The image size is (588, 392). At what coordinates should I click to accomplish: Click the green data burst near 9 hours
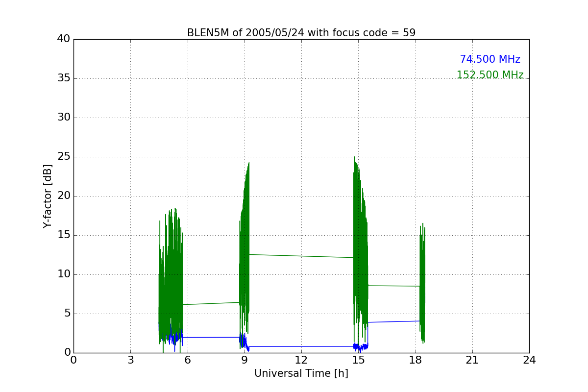pyautogui.click(x=245, y=255)
